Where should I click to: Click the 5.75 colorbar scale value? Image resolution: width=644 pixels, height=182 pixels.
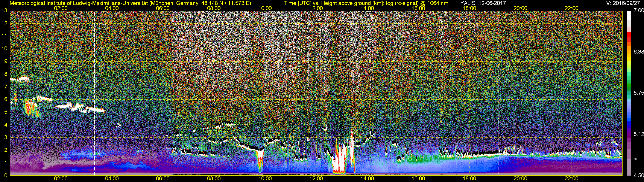pos(639,93)
